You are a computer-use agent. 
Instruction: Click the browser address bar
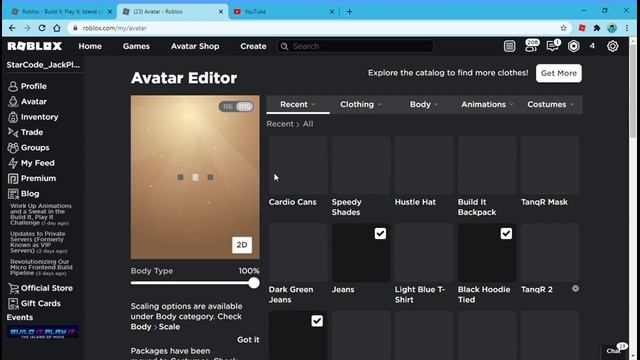(314, 28)
